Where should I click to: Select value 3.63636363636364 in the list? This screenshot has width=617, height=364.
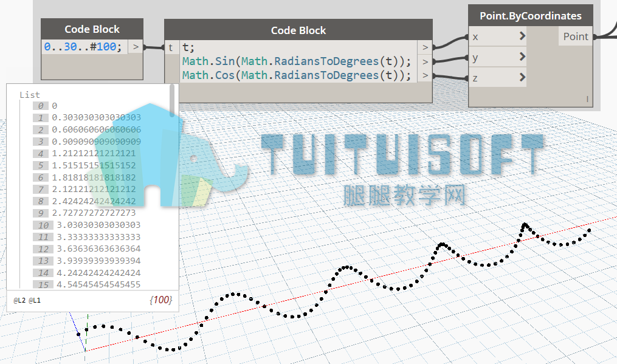click(98, 249)
